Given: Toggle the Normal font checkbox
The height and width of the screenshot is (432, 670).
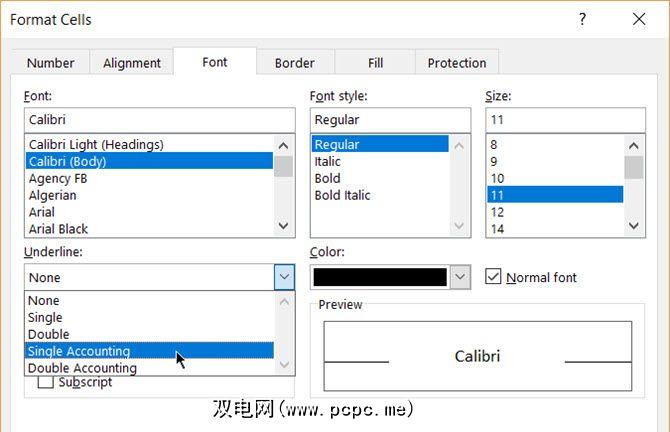Looking at the screenshot, I should [x=493, y=277].
